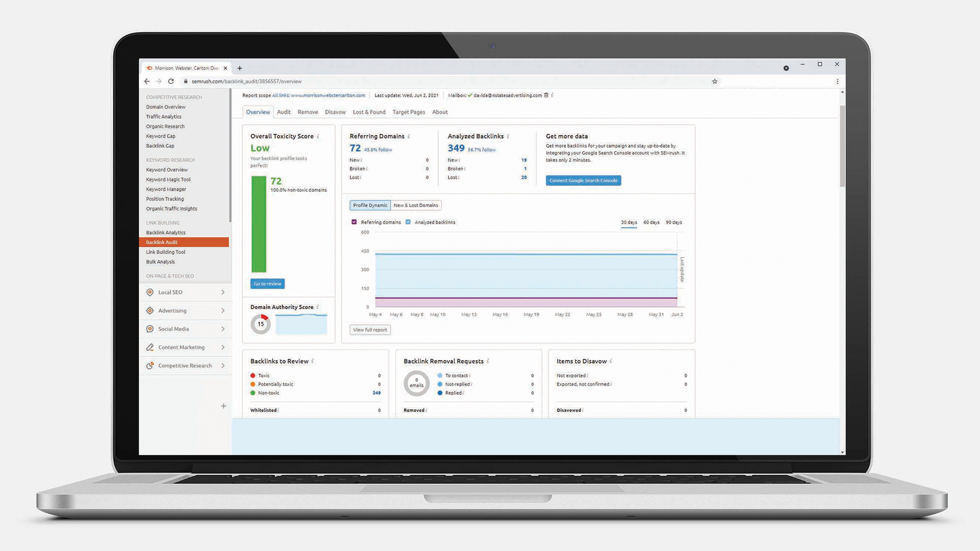980x551 pixels.
Task: Disable the Analyzed backlinks checkbox
Action: [408, 222]
